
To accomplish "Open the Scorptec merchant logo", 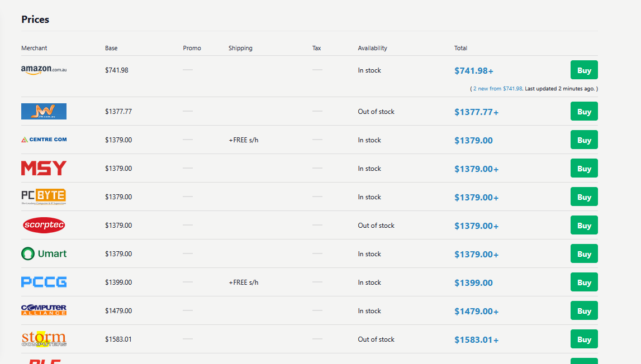I will [x=44, y=225].
